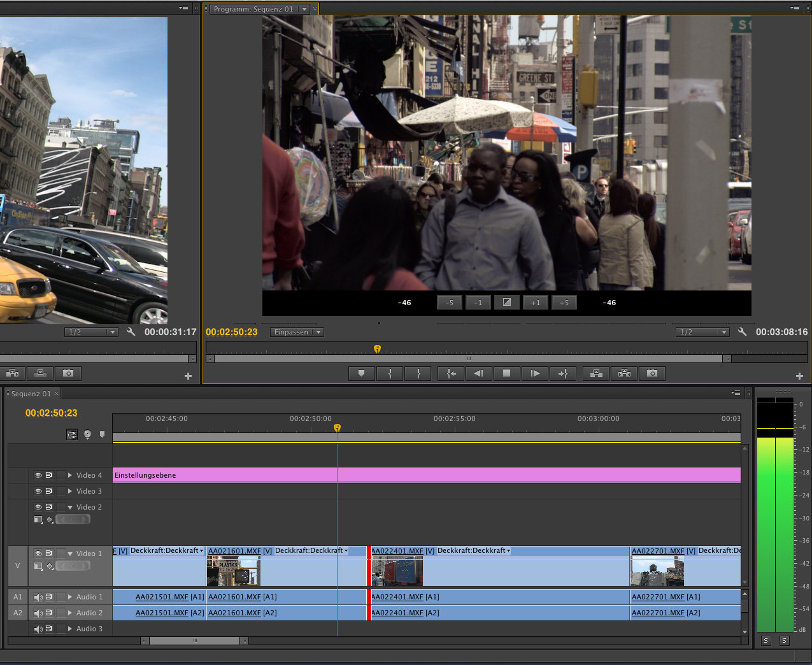
Task: Click the Add Marker button in Program monitor
Action: (361, 374)
